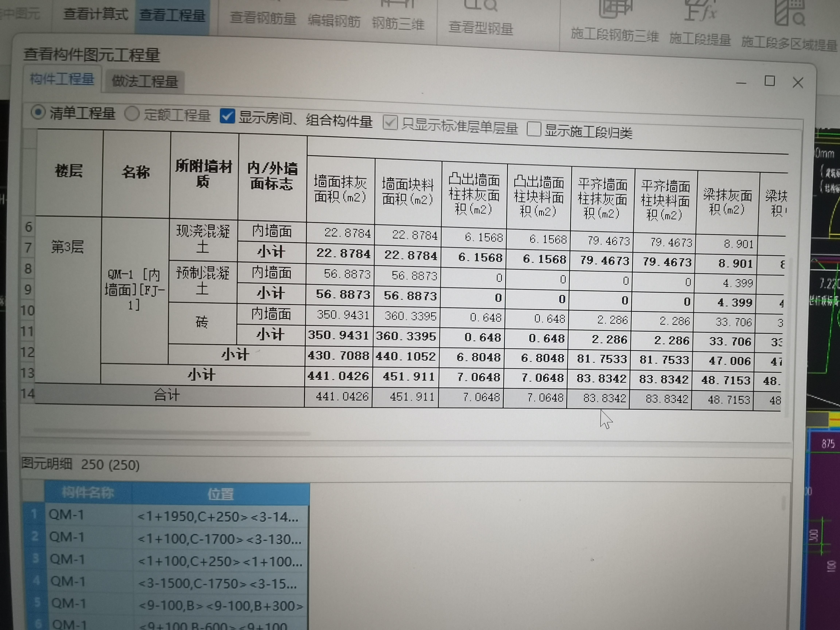Image resolution: width=840 pixels, height=630 pixels.
Task: Click the bold 441.0426 cell in row 13
Action: click(338, 376)
